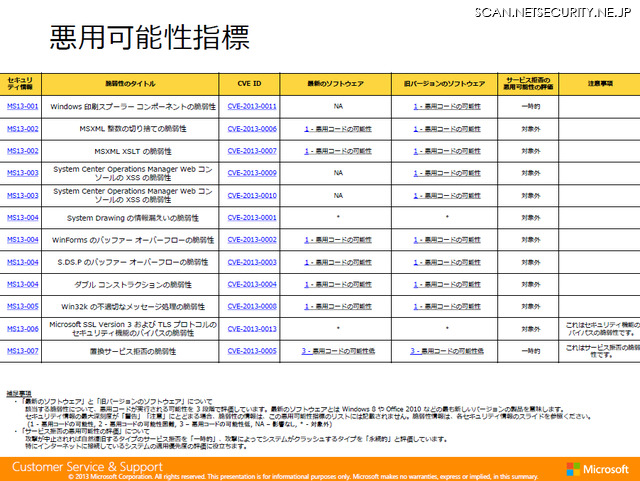Screen dimensions: 640x481
Task: Select the 悪用可能性指標 slide title
Action: pos(149,38)
